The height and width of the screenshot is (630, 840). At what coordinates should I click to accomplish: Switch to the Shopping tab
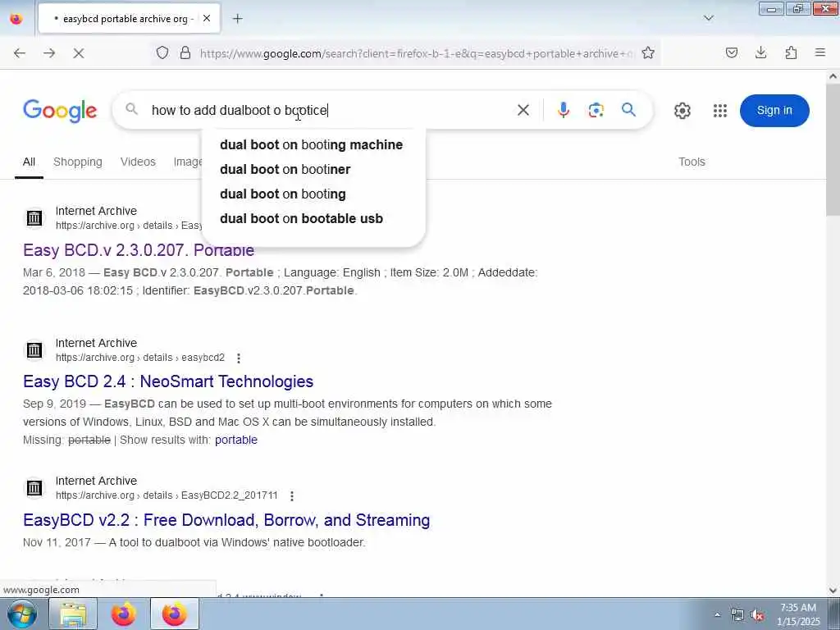[x=78, y=162]
